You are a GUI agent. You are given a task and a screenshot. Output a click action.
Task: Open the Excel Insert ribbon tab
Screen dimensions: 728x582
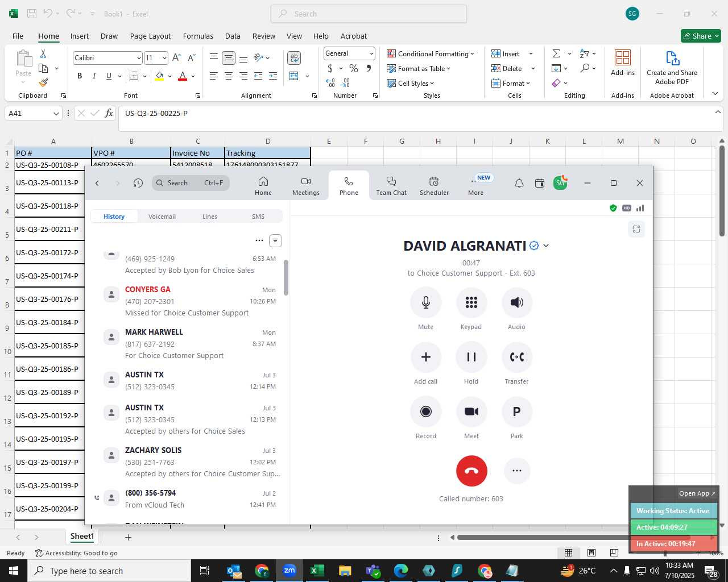coord(80,36)
